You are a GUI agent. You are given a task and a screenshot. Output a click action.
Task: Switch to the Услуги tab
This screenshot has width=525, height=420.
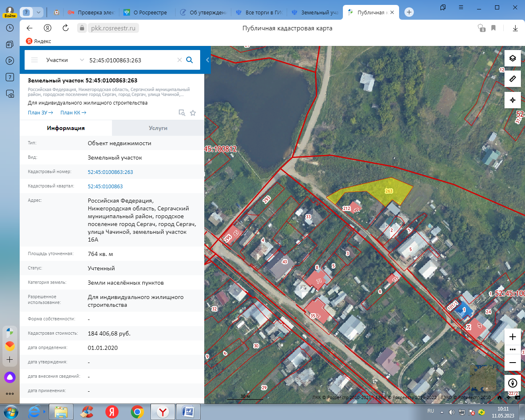coord(158,128)
